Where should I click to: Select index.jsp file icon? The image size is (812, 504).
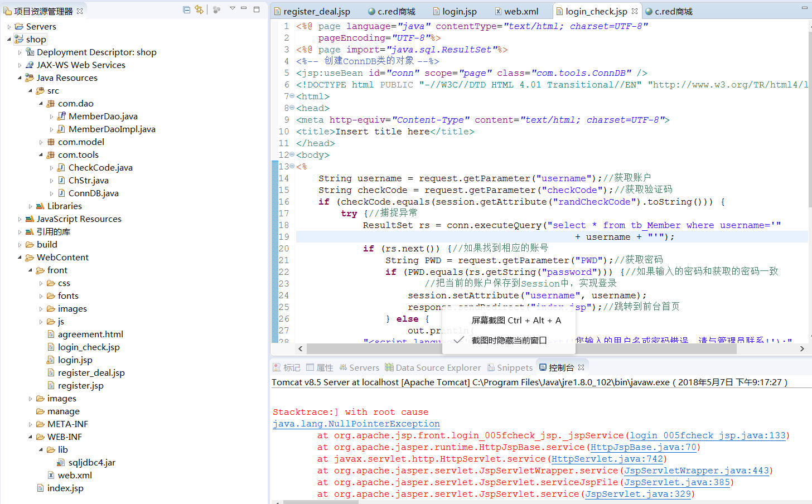40,488
